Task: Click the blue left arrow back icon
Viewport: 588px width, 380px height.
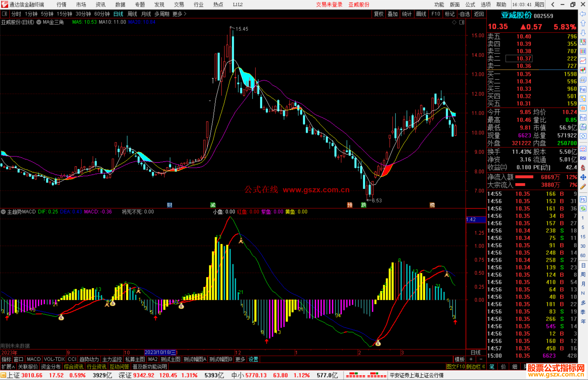Action: click(583, 14)
